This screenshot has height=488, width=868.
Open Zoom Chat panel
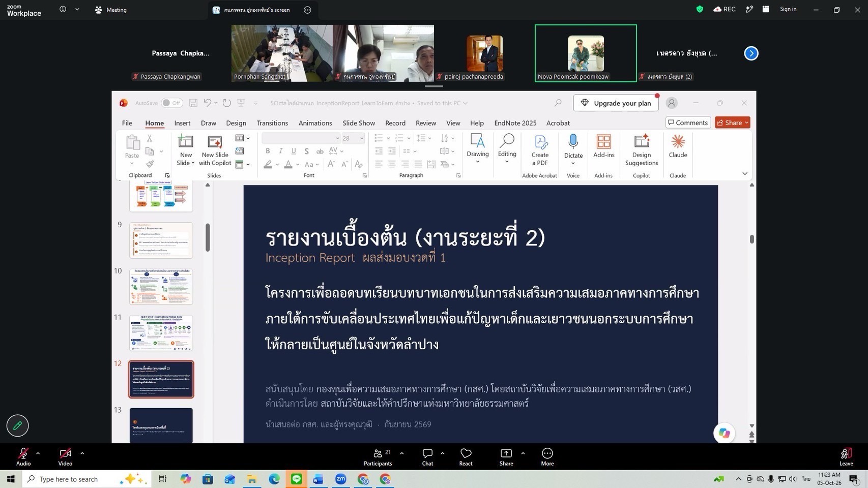click(x=427, y=456)
